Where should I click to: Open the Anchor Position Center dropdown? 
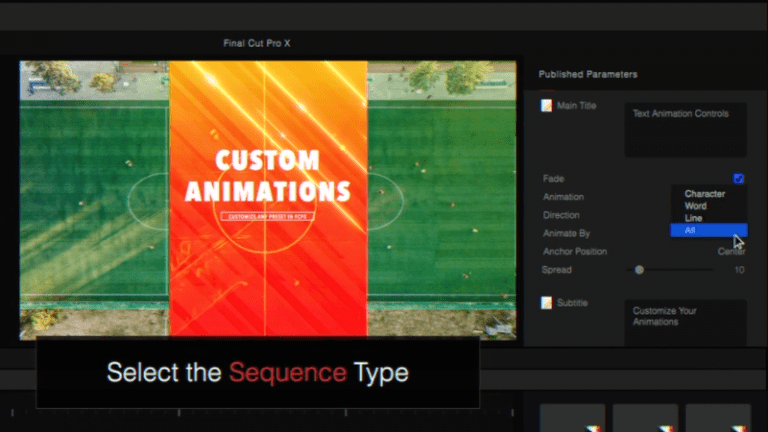coord(731,251)
